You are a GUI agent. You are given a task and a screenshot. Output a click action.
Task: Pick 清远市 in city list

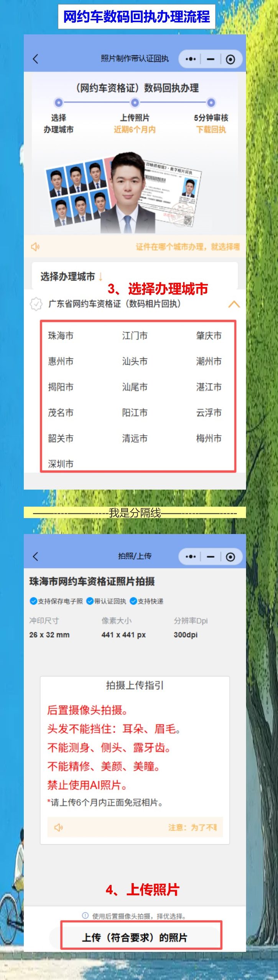[135, 438]
